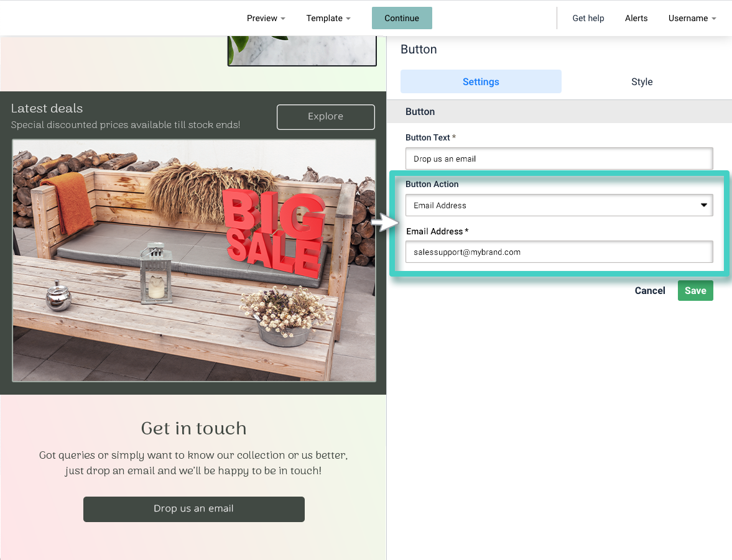Cancel the button settings changes
732x560 pixels.
649,291
